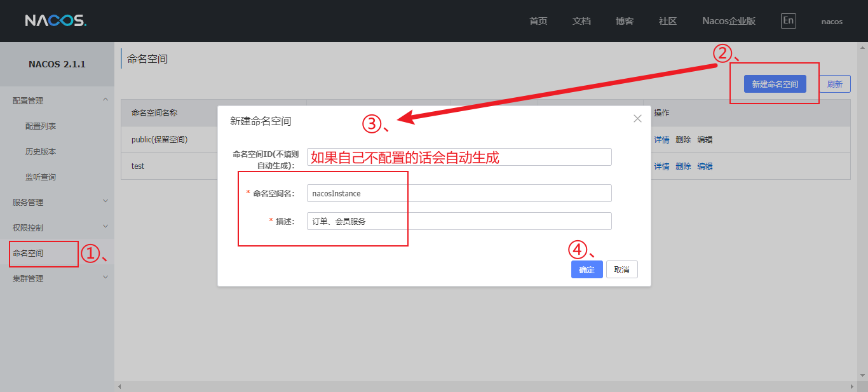Open Nacos企业版 link
868x392 pixels.
729,21
